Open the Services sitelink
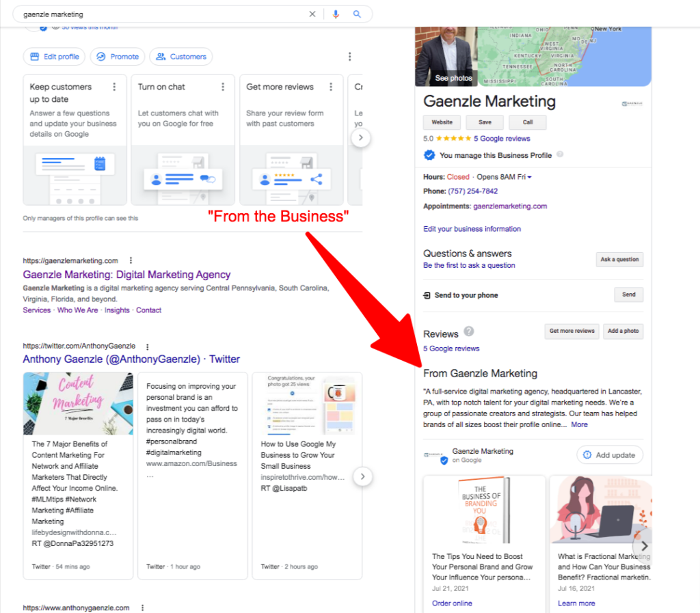 click(37, 310)
